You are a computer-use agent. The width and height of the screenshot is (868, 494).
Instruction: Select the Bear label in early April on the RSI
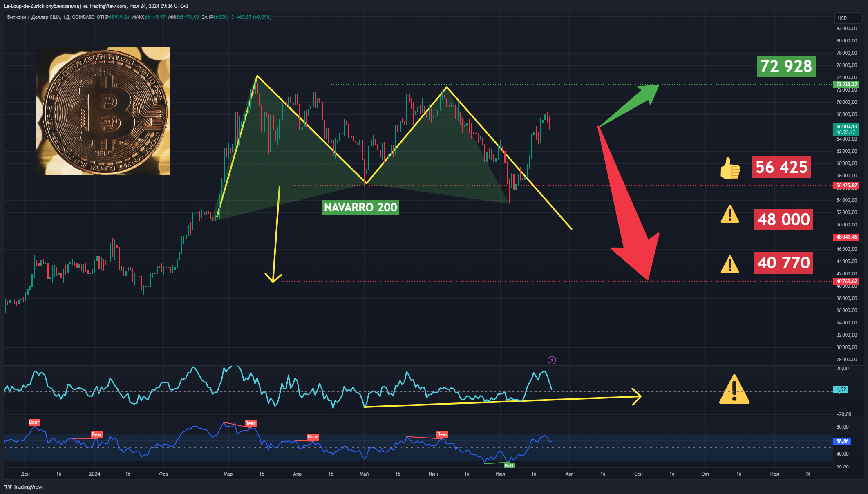click(x=313, y=437)
